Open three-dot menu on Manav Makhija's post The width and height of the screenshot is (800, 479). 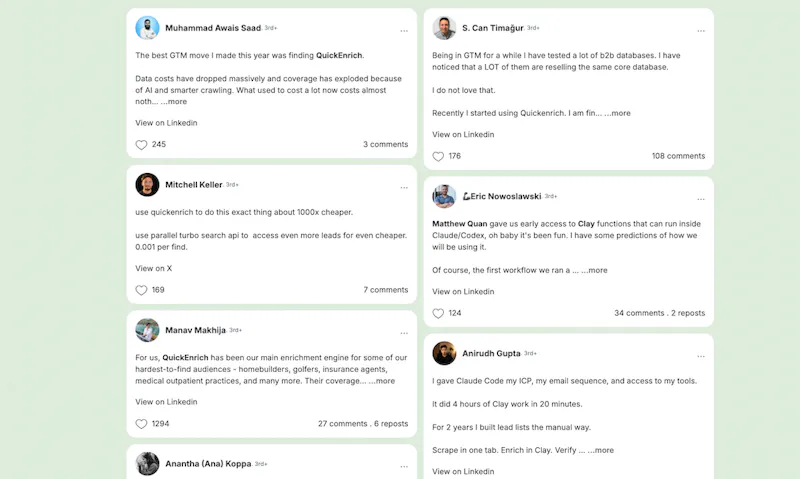(x=404, y=334)
